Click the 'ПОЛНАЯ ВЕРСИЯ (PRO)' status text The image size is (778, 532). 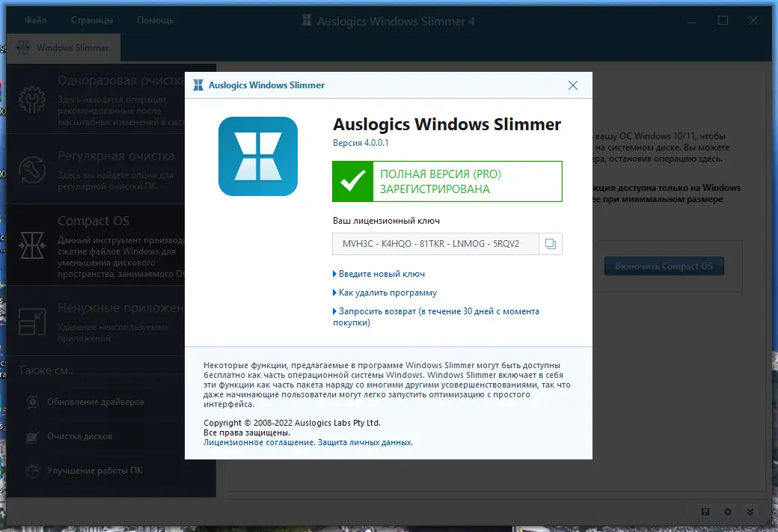pos(441,174)
